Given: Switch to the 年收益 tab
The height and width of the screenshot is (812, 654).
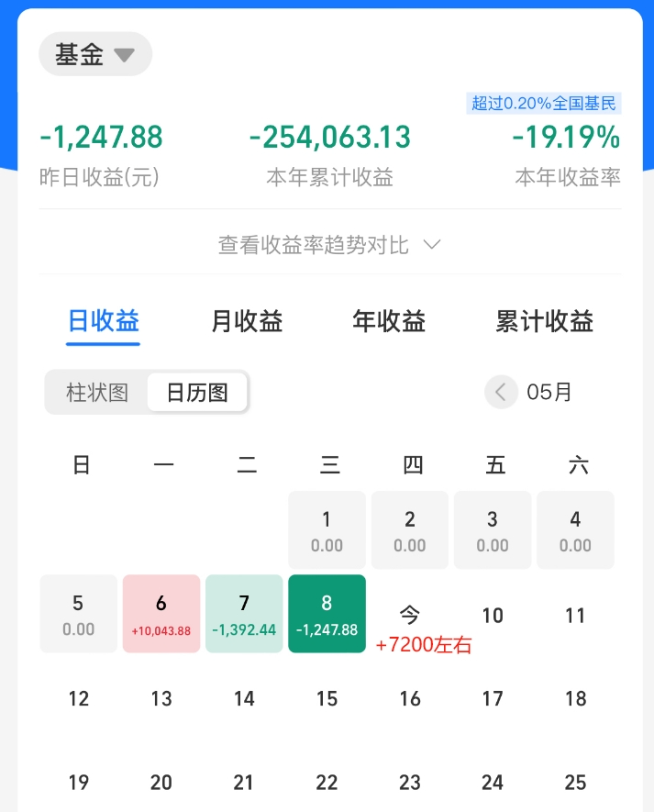Looking at the screenshot, I should (390, 320).
